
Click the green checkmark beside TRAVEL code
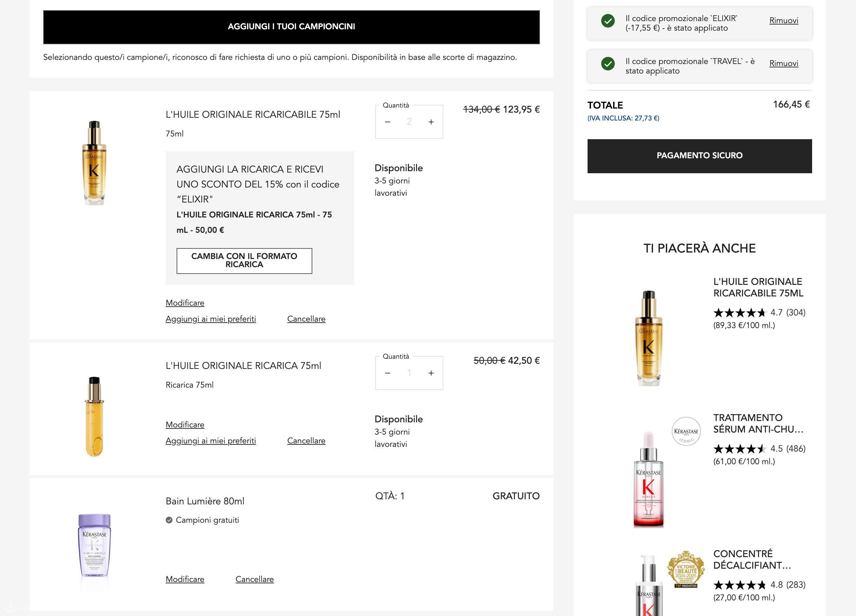coord(608,63)
